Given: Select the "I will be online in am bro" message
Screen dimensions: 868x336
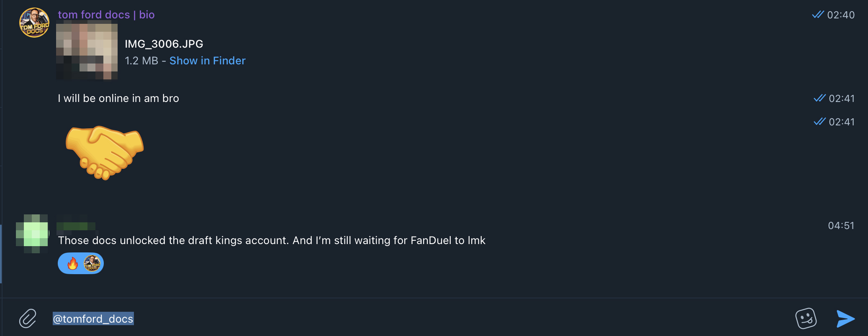Looking at the screenshot, I should click(118, 98).
